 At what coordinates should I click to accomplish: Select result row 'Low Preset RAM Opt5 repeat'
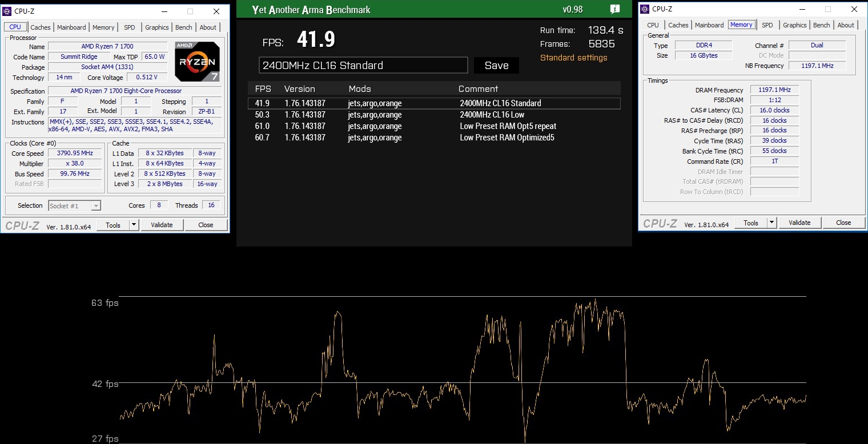tap(434, 126)
